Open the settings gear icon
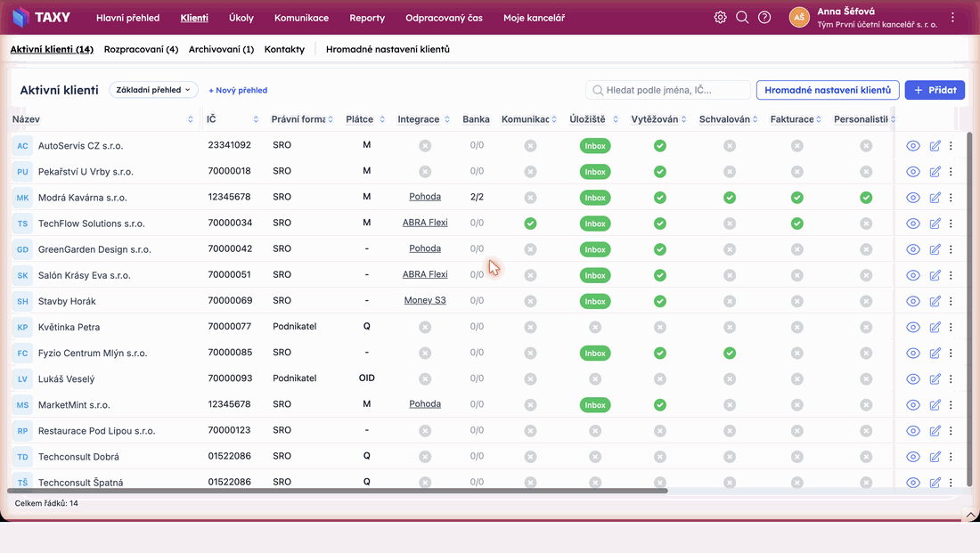Viewport: 980px width, 553px height. 720,18
